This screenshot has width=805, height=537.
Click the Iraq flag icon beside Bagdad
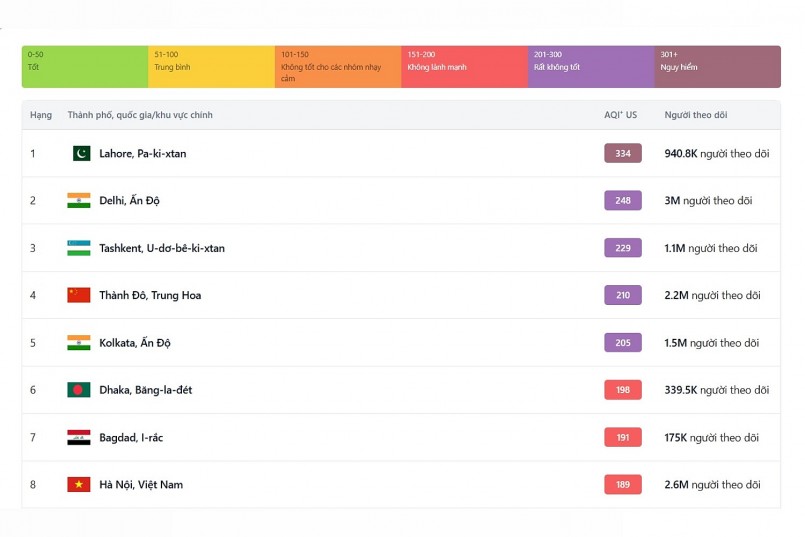78,437
